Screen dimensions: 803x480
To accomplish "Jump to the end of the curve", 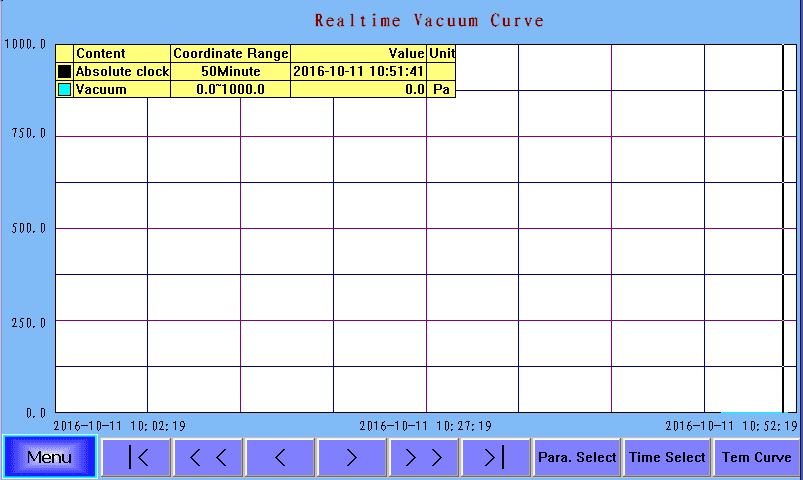I will 495,458.
